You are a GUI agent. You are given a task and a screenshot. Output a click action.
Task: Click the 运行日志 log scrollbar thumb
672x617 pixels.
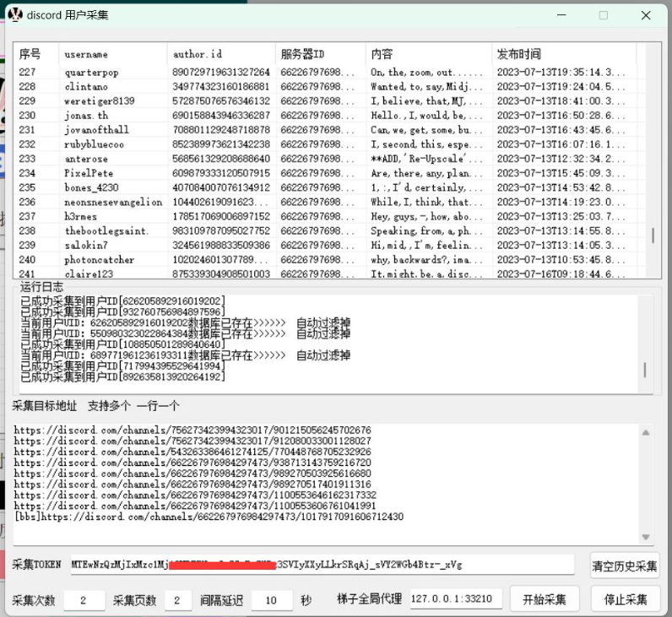tap(645, 370)
